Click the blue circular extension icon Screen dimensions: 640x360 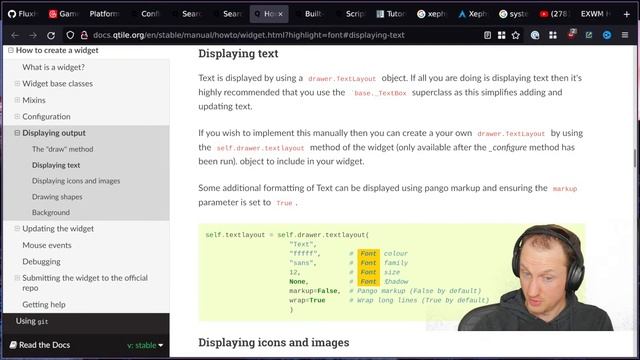point(607,35)
